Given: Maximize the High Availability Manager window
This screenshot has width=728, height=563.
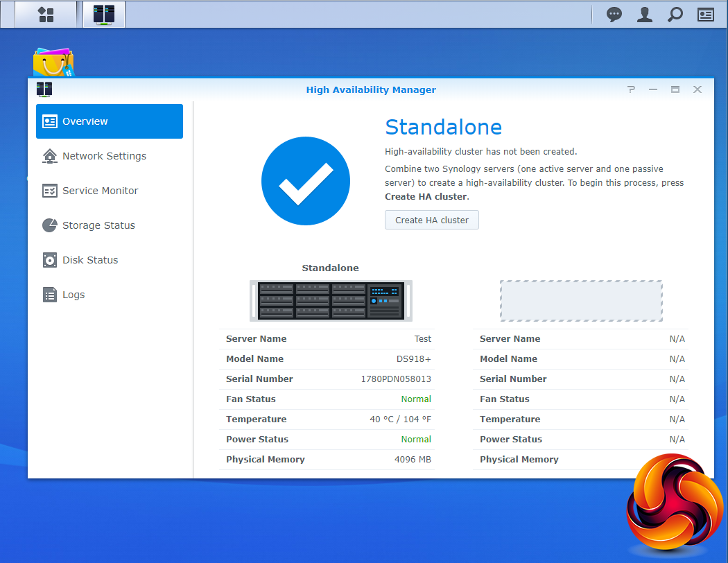Looking at the screenshot, I should 675,89.
